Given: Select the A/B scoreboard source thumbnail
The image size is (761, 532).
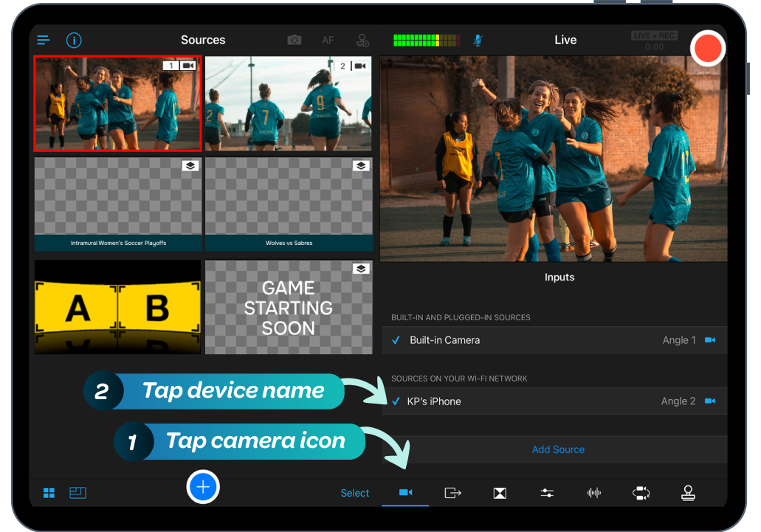Looking at the screenshot, I should pyautogui.click(x=117, y=307).
